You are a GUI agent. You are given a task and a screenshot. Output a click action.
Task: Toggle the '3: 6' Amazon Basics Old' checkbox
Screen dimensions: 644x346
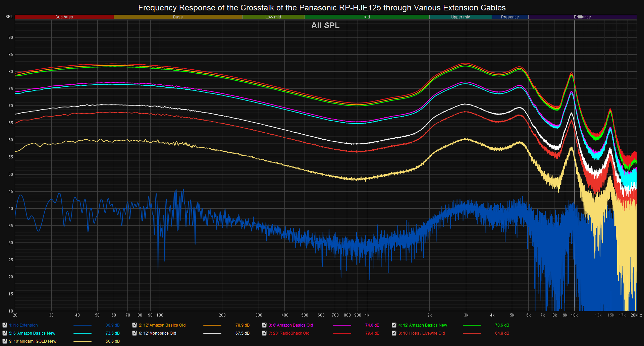264,325
